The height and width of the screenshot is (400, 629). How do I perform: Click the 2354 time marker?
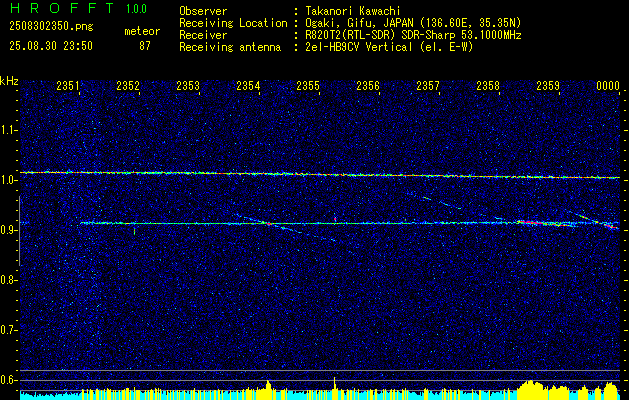[248, 85]
